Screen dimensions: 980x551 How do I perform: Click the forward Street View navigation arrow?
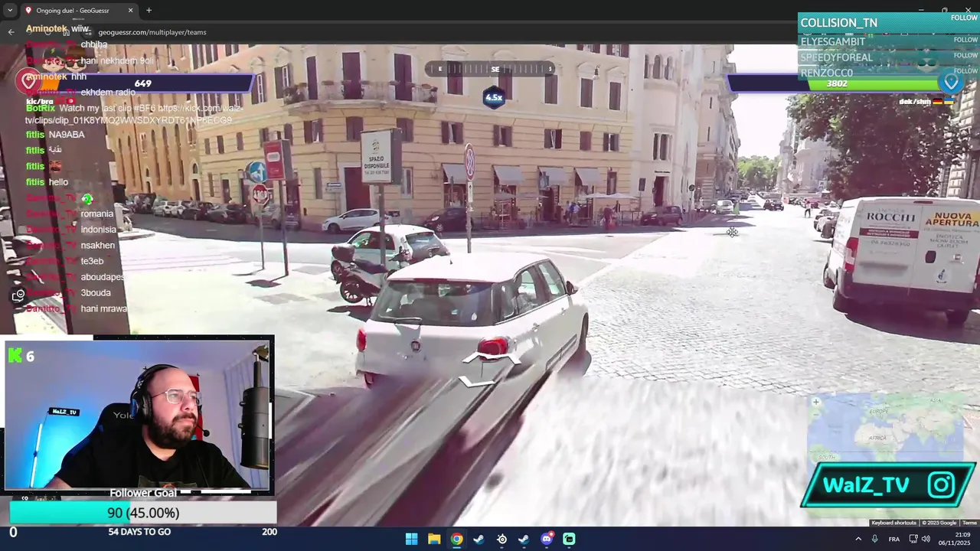click(x=490, y=357)
